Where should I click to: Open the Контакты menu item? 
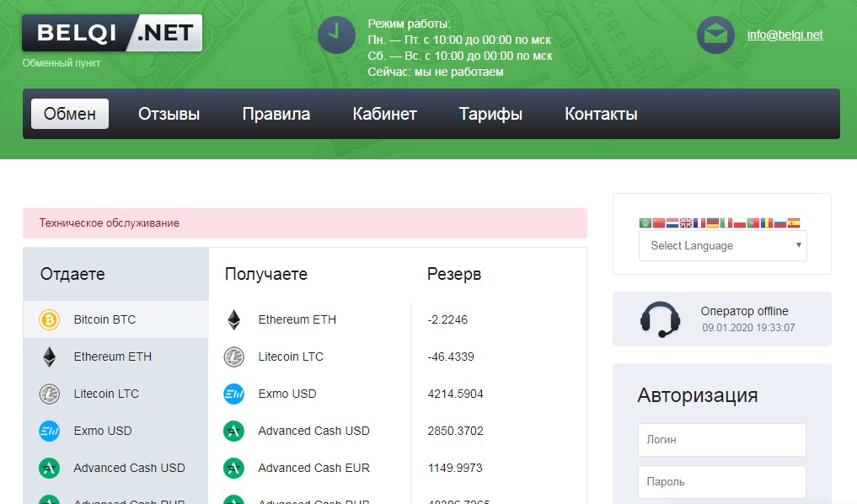click(601, 114)
